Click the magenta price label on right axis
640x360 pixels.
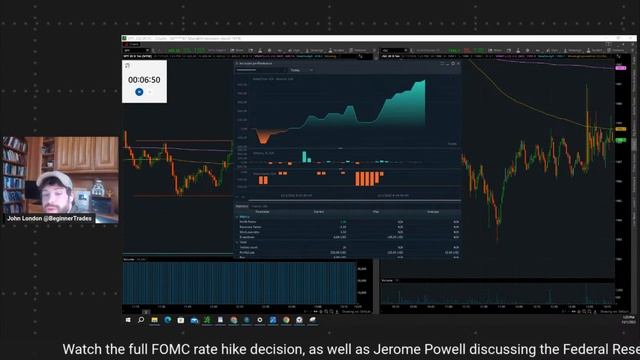620,68
